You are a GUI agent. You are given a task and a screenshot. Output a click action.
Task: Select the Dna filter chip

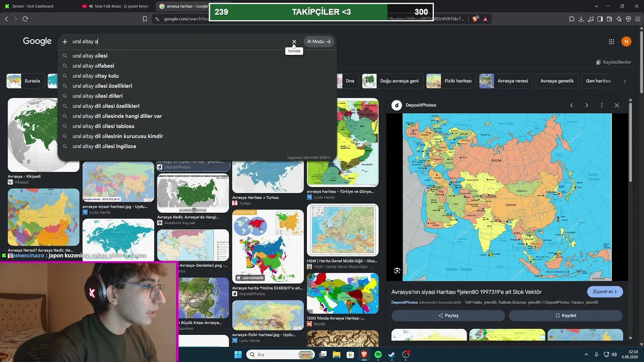pyautogui.click(x=347, y=81)
